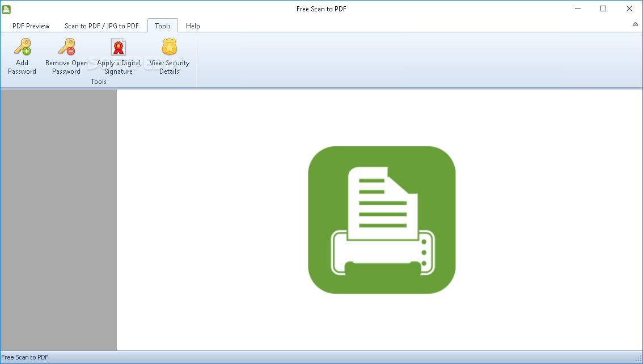Image resolution: width=643 pixels, height=364 pixels.
Task: Click Apply a Digital Signature icon
Action: (119, 46)
